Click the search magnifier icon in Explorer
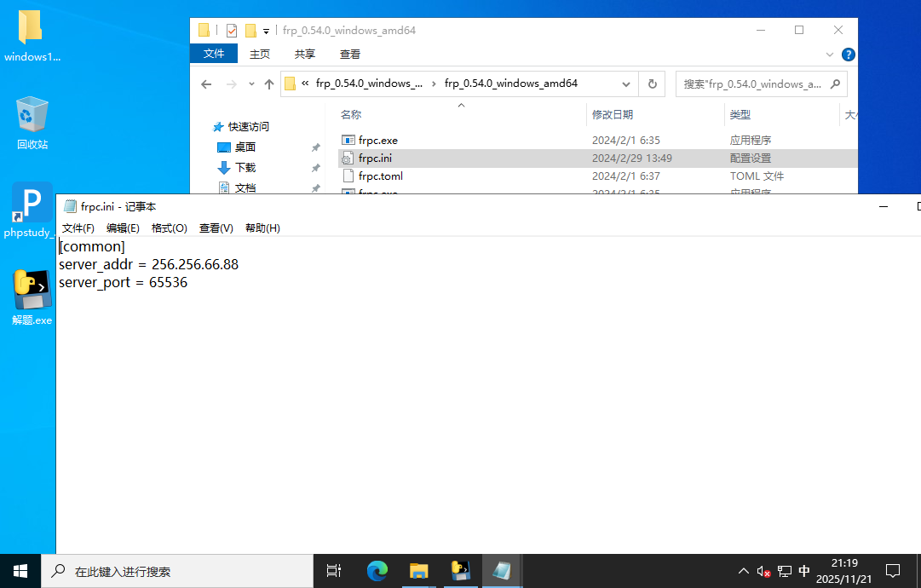This screenshot has width=921, height=588. (835, 84)
